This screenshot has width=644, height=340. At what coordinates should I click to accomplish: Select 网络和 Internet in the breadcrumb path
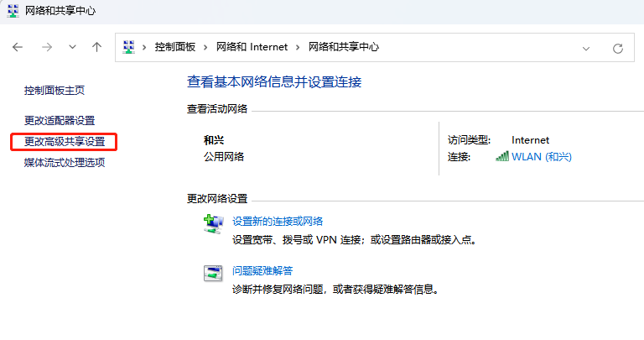click(x=252, y=48)
